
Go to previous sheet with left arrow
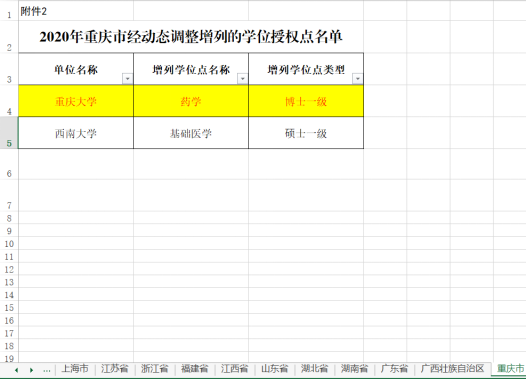click(x=16, y=370)
